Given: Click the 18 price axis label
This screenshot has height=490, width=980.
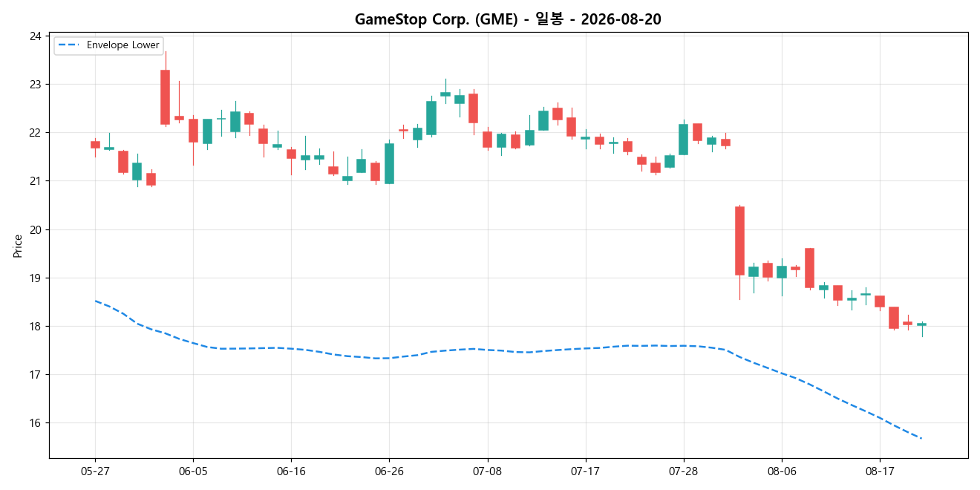Looking at the screenshot, I should coord(35,326).
